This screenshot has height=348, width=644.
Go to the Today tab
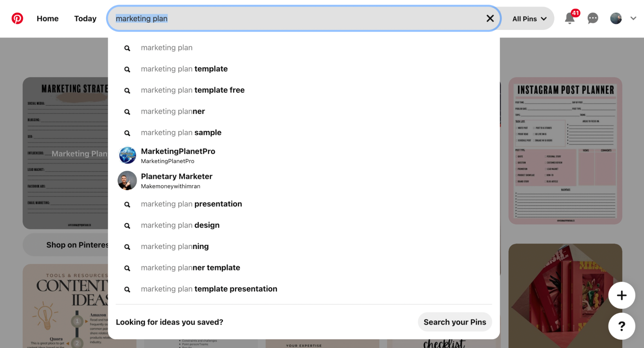point(85,19)
